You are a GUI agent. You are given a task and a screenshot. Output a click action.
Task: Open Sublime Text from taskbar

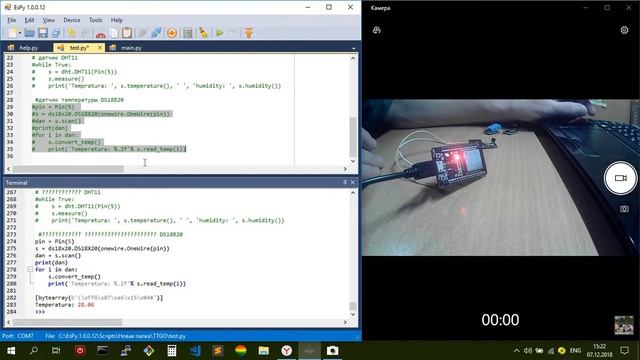(x=218, y=351)
